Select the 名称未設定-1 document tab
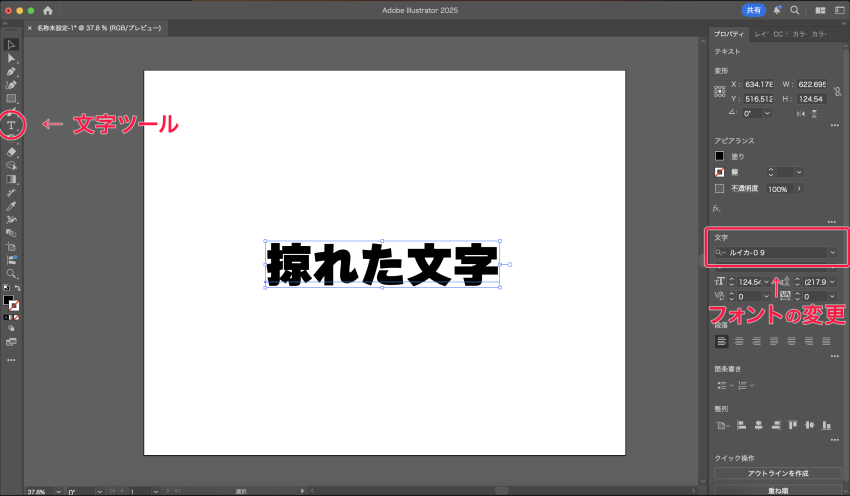This screenshot has width=850, height=496. point(99,28)
